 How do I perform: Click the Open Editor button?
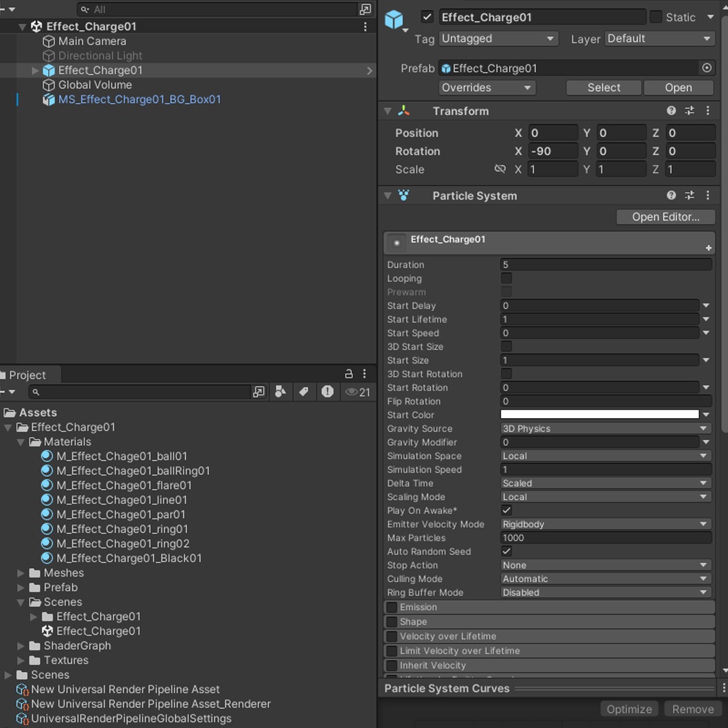tap(665, 217)
